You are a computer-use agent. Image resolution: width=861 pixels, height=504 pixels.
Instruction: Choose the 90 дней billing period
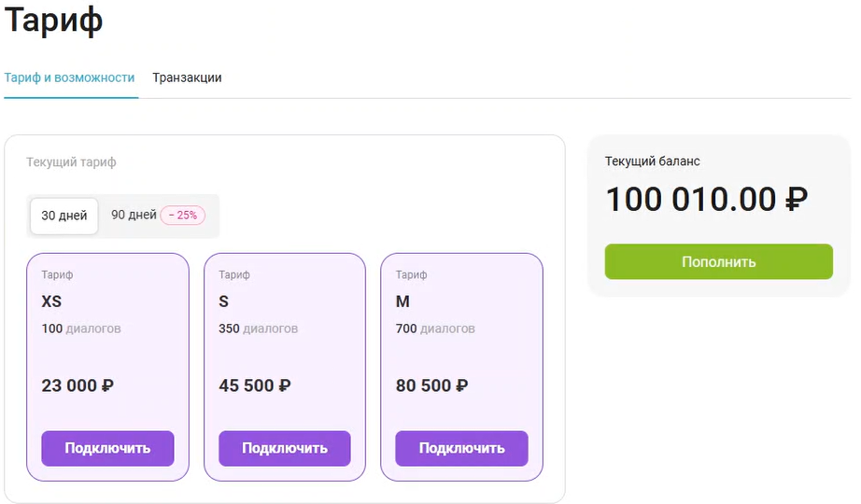(134, 216)
